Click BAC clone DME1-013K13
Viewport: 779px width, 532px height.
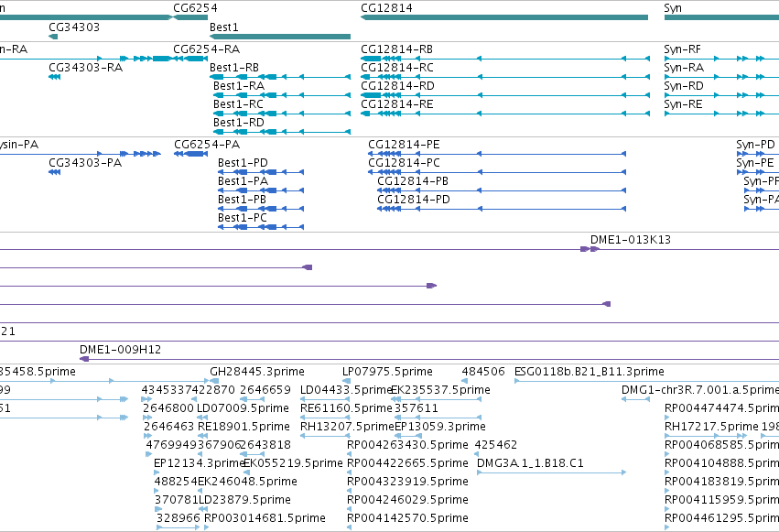point(631,240)
